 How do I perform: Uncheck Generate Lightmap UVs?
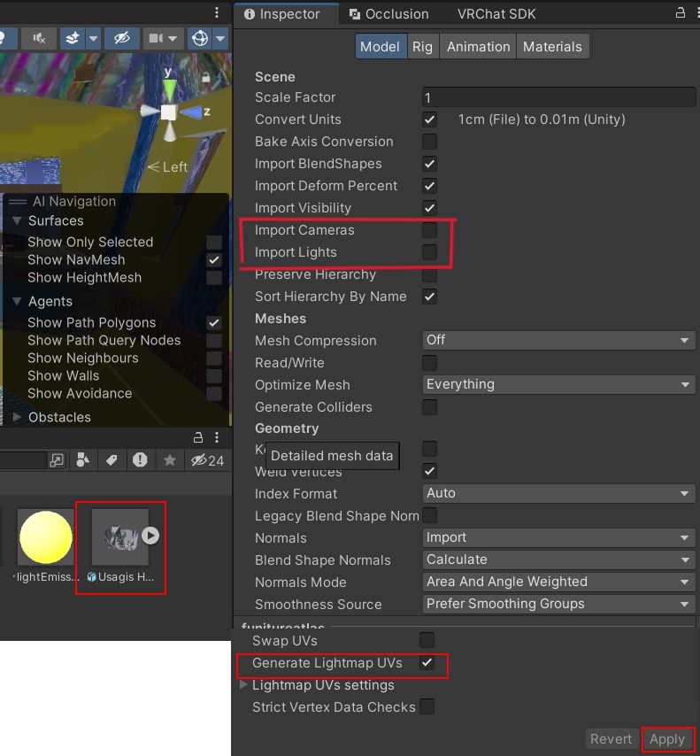click(427, 663)
